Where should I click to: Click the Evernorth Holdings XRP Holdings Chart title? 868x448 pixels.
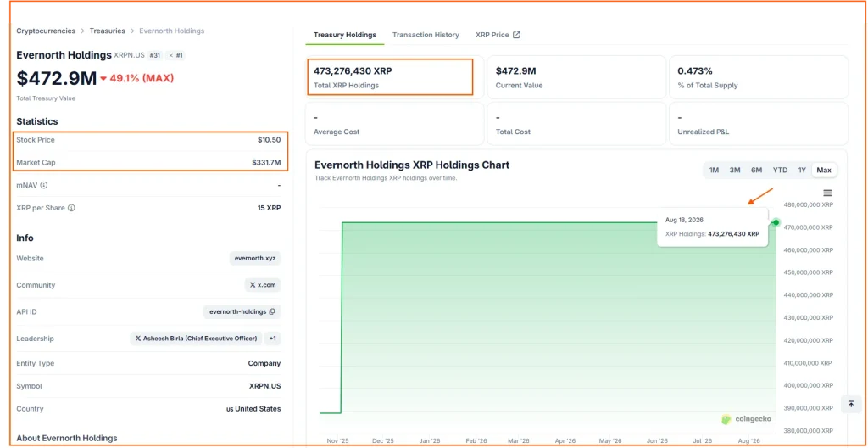pyautogui.click(x=412, y=165)
